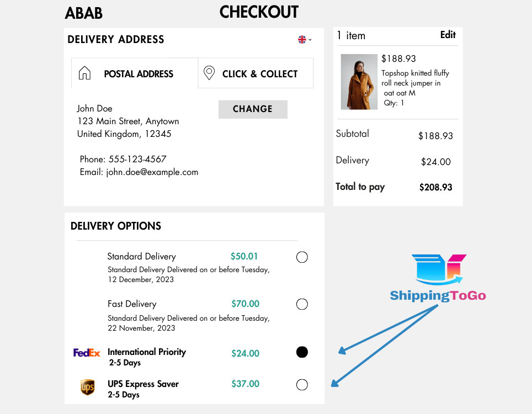Viewport: 532px width, 414px height.
Task: Click the ShippingToGo brand text
Action: pos(438,296)
